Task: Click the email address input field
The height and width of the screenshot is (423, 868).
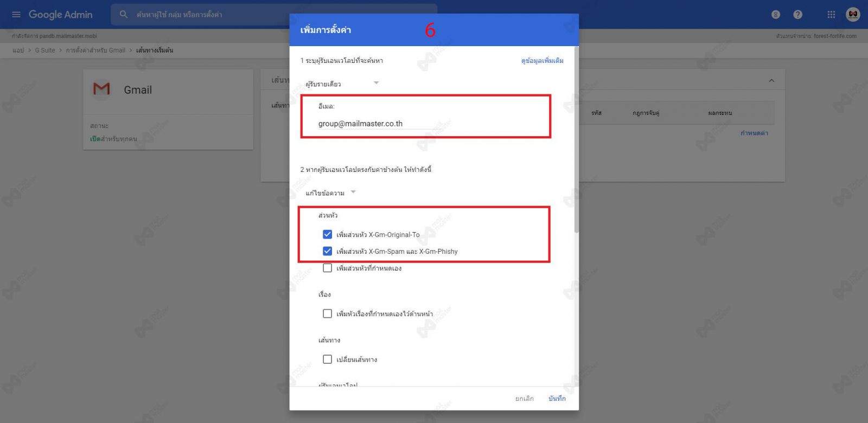Action: pos(380,124)
